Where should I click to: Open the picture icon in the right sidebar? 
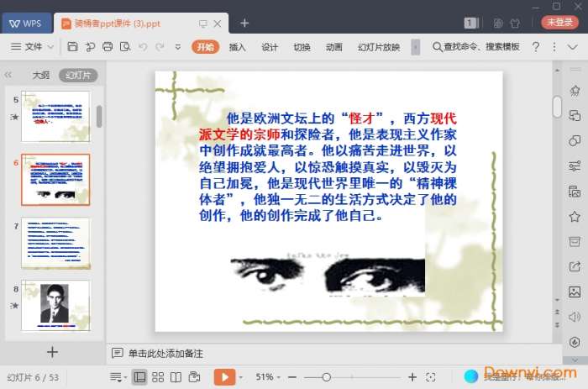click(x=575, y=292)
